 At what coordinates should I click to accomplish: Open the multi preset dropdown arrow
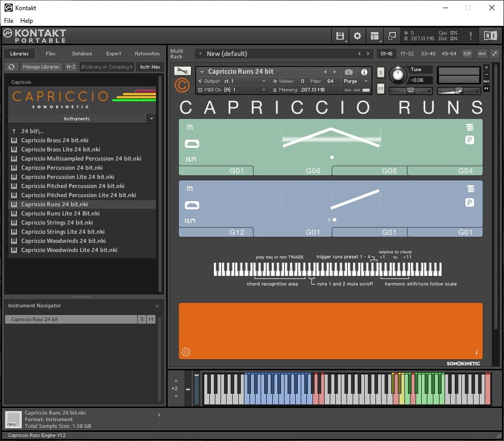point(200,54)
